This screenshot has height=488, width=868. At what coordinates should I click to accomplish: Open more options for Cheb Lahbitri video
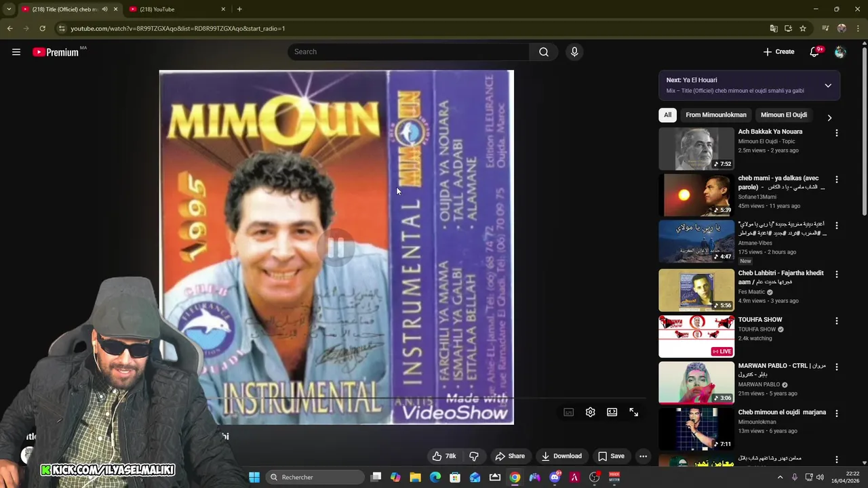pyautogui.click(x=837, y=274)
